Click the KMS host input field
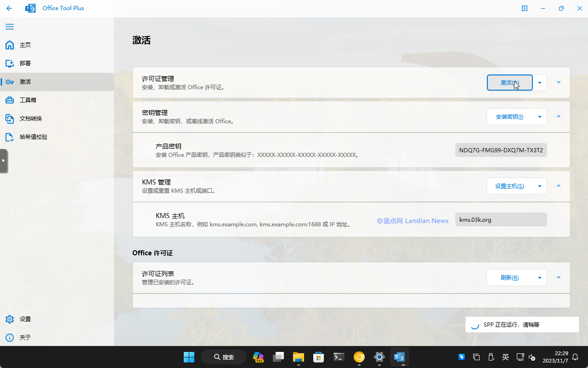Viewport: 588px width, 368px height. 501,220
